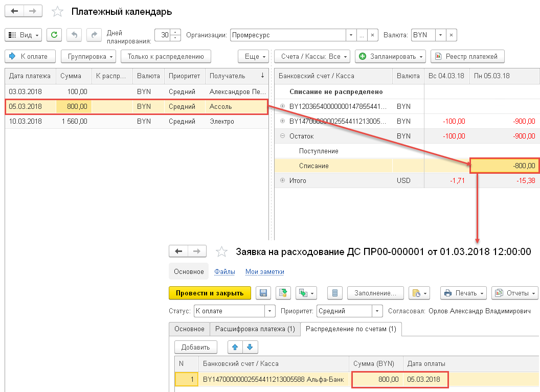Move row down with blue down arrow
This screenshot has width=540, height=392.
[x=250, y=347]
